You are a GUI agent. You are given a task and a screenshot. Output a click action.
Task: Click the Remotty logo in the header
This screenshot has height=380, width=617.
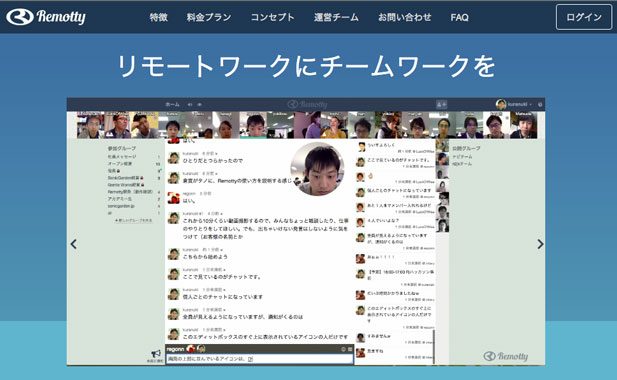click(46, 17)
